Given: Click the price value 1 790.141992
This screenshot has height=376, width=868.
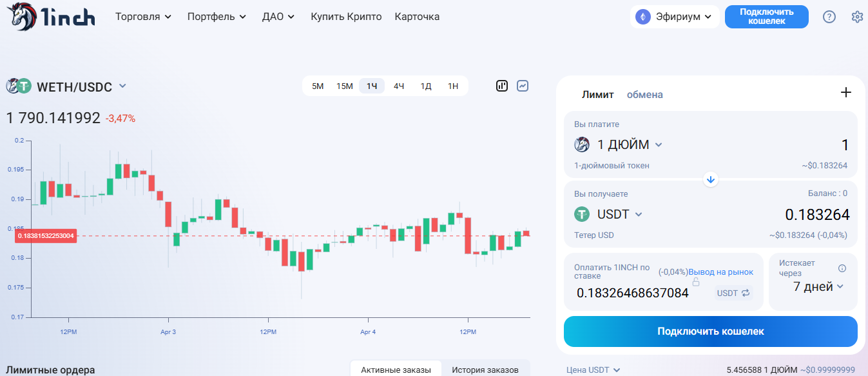Looking at the screenshot, I should [x=53, y=118].
